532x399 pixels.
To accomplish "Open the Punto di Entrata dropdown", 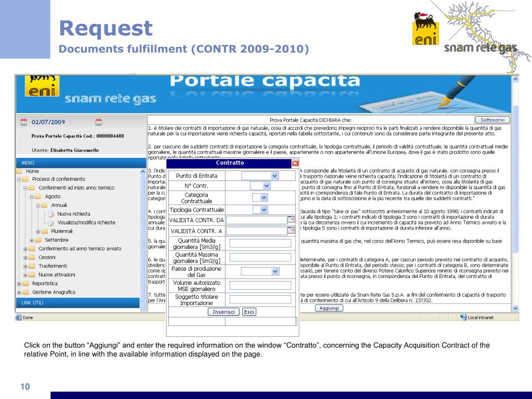I will [275, 176].
